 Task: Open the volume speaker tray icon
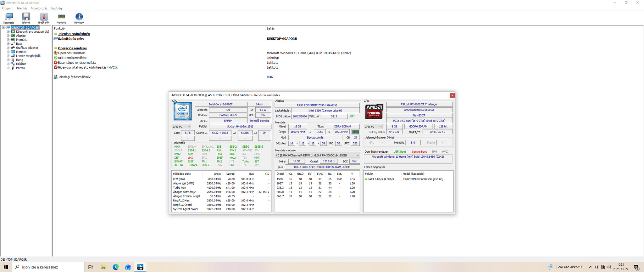click(x=609, y=267)
